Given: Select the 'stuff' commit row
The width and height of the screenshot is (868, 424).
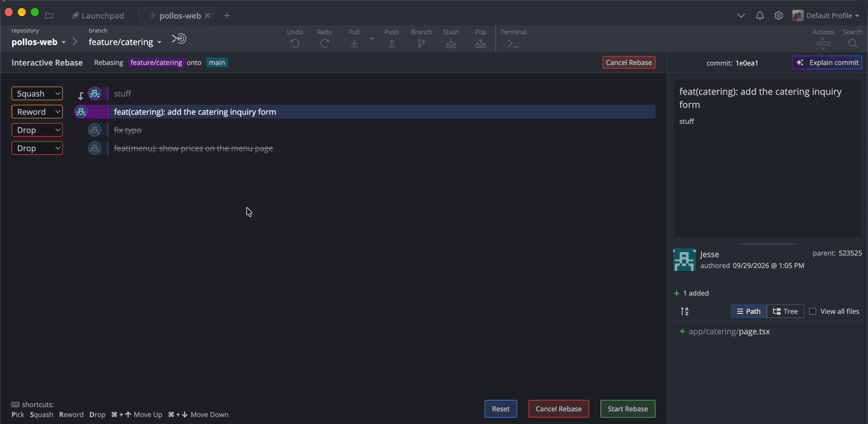Looking at the screenshot, I should [x=365, y=93].
